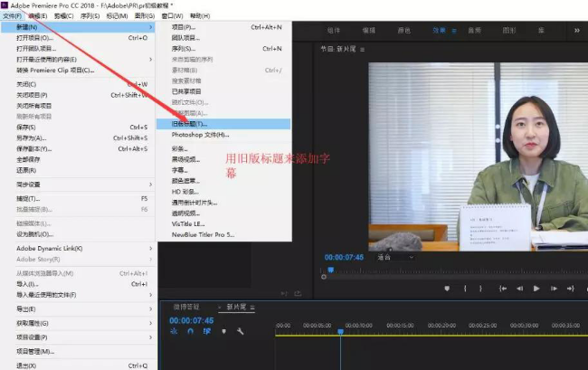Click the Go to In point icon
The width and height of the screenshot is (588, 370).
click(x=502, y=289)
